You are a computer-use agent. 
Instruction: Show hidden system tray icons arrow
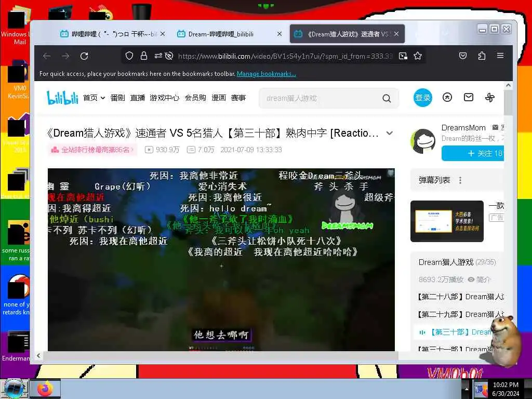[x=467, y=389]
